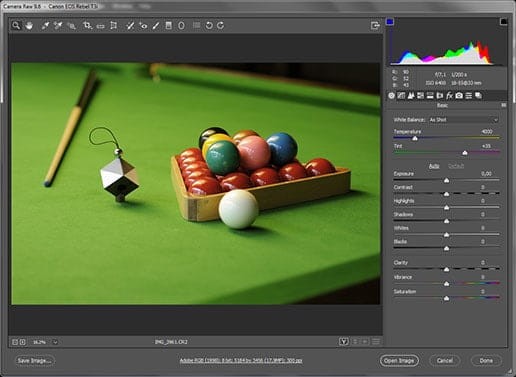This screenshot has height=377, width=516.
Task: Toggle full screen mode icon
Action: [375, 25]
